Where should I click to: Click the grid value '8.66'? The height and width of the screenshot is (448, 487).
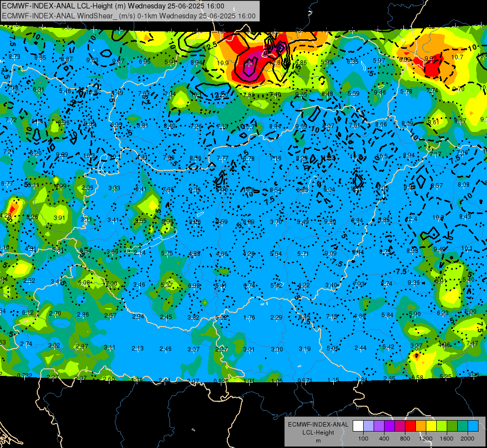[x=381, y=124]
